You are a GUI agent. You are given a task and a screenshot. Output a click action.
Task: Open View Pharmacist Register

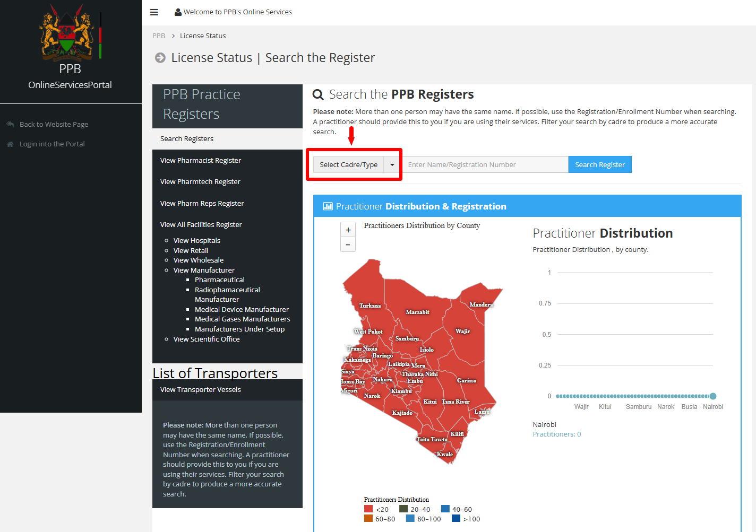pos(201,160)
